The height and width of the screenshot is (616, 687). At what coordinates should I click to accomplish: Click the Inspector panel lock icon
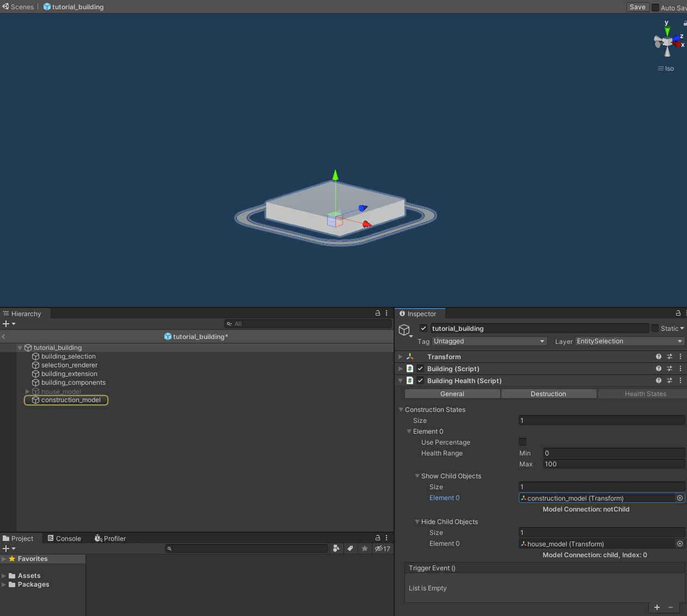(x=678, y=313)
